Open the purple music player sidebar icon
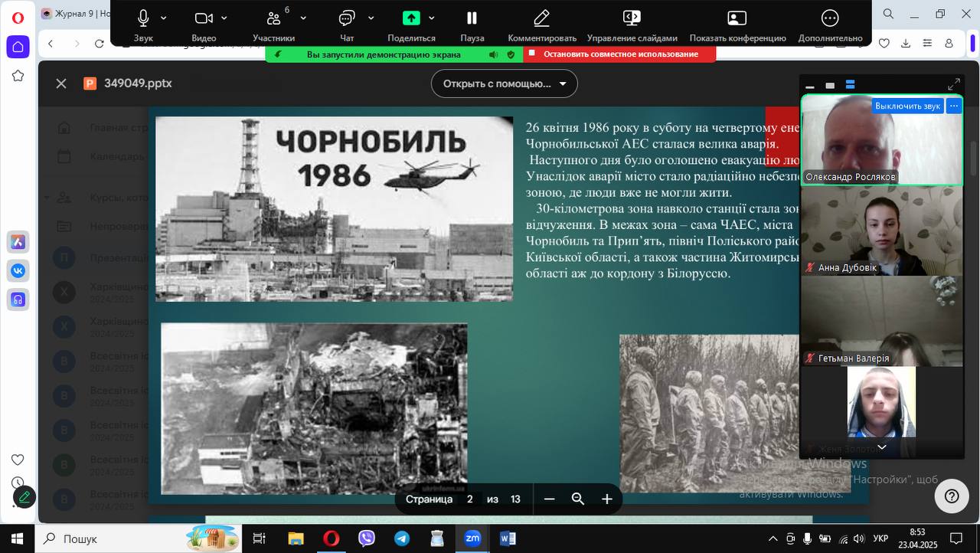980x553 pixels. (x=18, y=299)
